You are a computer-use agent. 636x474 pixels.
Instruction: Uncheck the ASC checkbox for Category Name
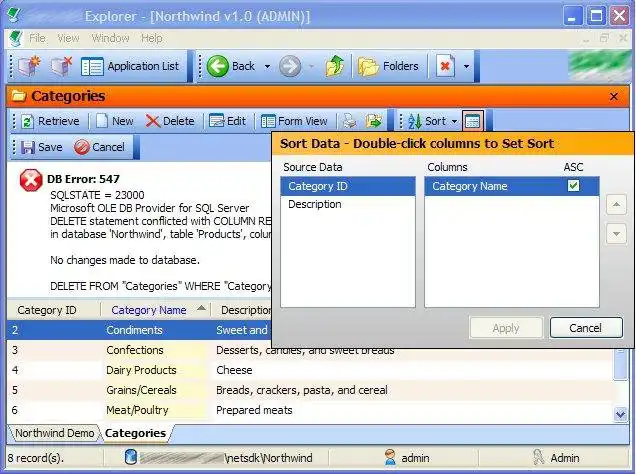[x=573, y=186]
